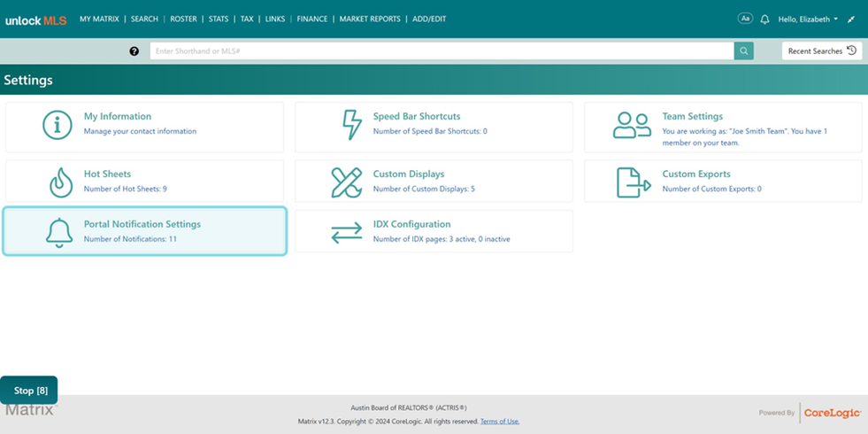Viewport: 868px width, 434px height.
Task: Click the collapse arrows icon in header
Action: 851,19
